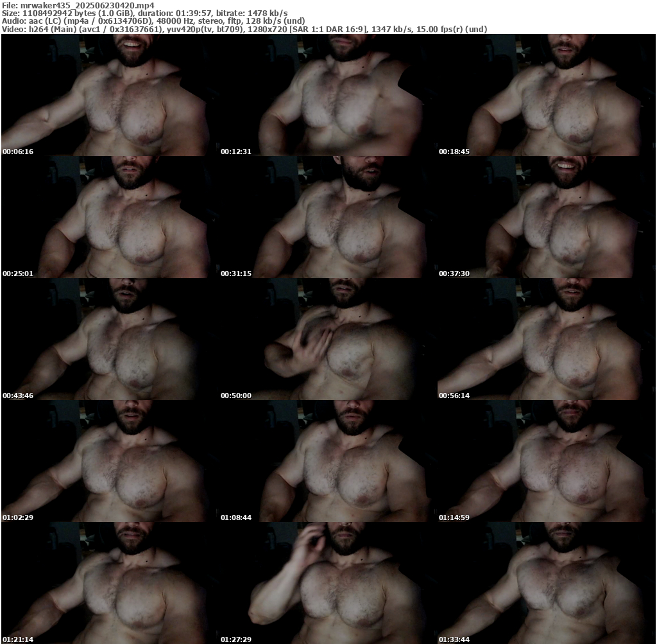Click the Video codec info line

[x=244, y=29]
